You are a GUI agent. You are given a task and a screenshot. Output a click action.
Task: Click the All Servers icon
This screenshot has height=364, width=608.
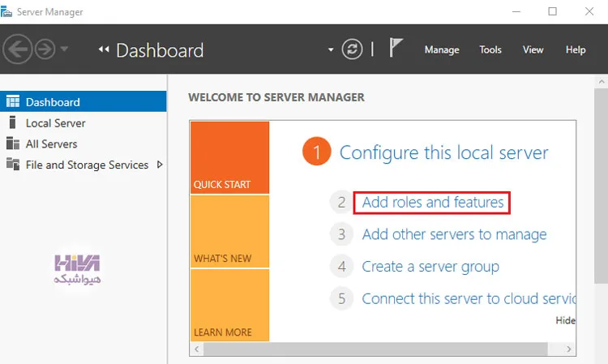pos(13,143)
